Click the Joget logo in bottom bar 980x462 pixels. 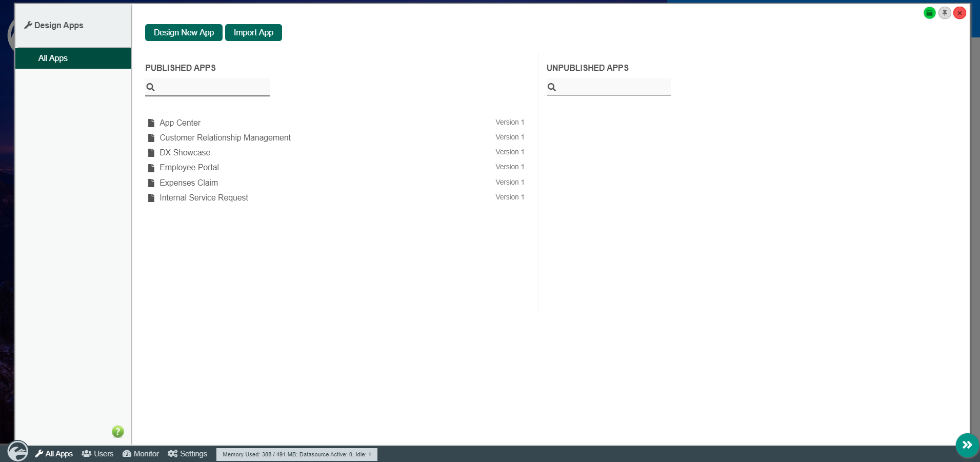click(x=18, y=451)
